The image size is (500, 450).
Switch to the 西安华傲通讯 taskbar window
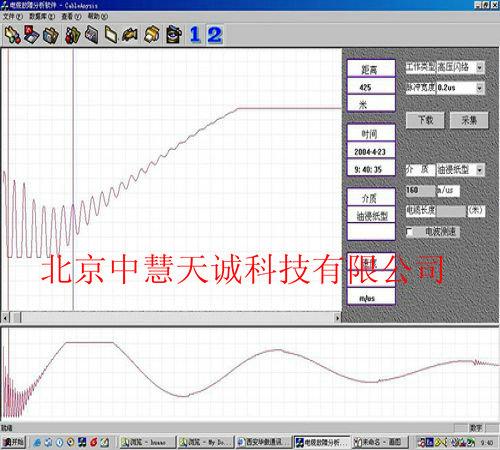[x=263, y=443]
